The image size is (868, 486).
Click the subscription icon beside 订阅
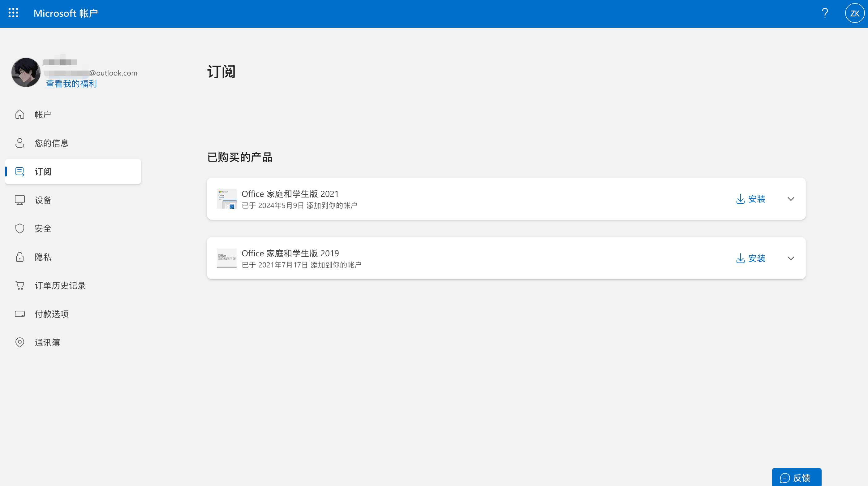[19, 171]
